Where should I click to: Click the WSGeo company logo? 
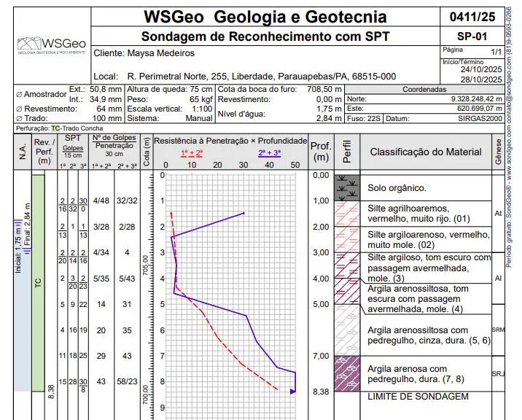point(51,47)
